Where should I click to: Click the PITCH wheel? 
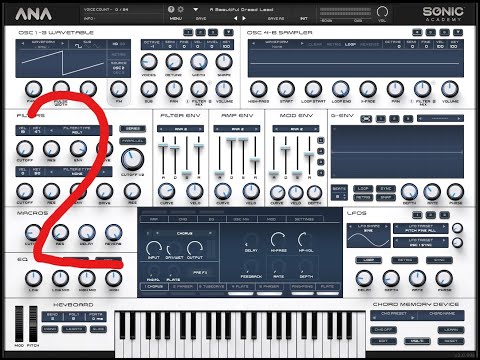(x=33, y=323)
